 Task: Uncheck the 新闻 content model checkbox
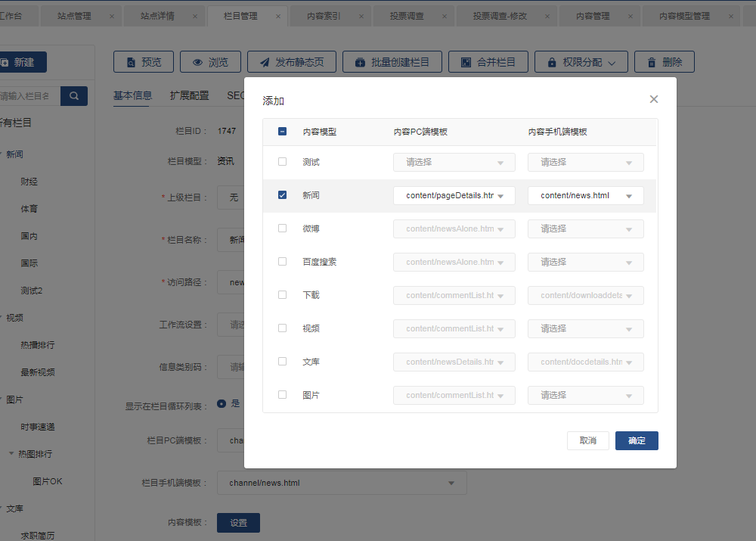coord(283,195)
